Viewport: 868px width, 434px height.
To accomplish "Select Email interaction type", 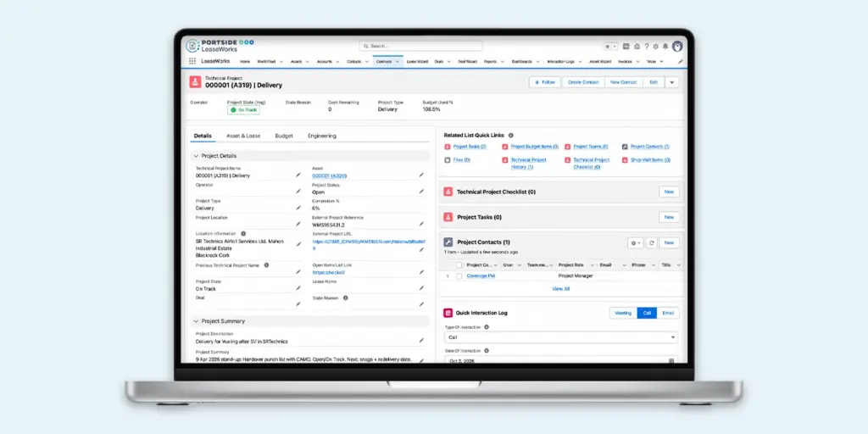I will point(668,313).
